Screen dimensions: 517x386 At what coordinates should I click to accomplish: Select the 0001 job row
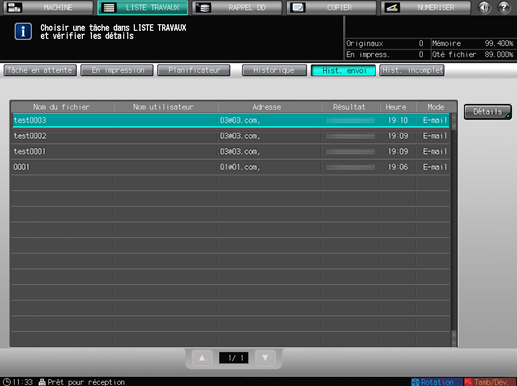(231, 167)
